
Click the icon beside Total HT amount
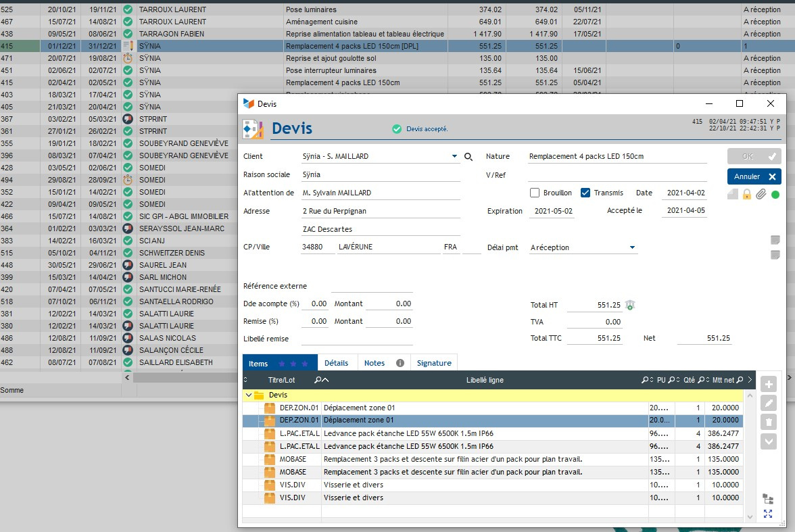[630, 306]
